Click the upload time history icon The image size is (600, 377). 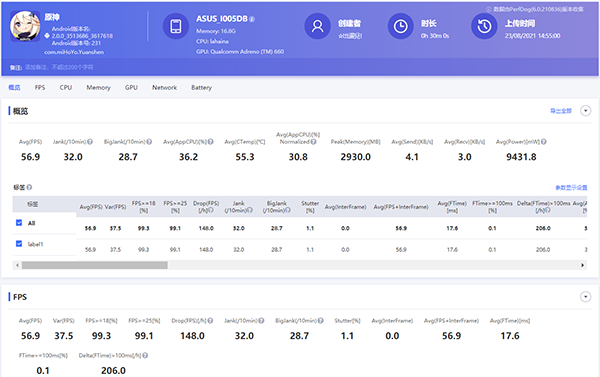(x=484, y=26)
